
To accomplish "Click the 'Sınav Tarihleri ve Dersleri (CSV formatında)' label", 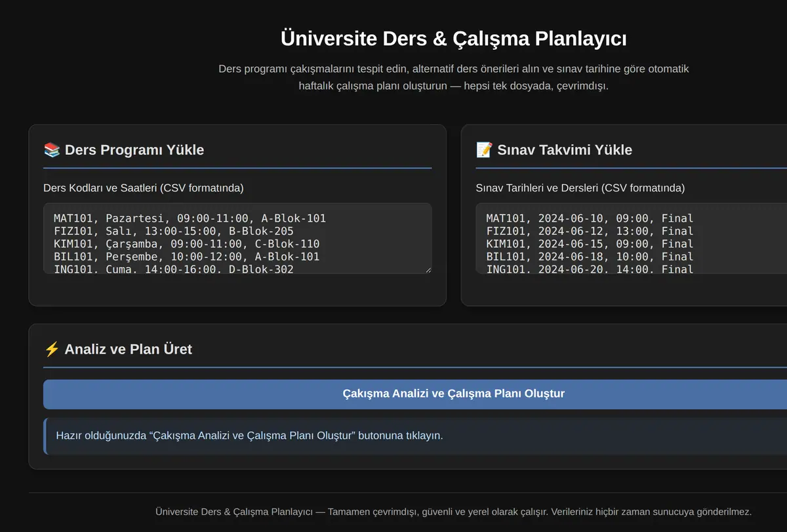I will tap(580, 188).
